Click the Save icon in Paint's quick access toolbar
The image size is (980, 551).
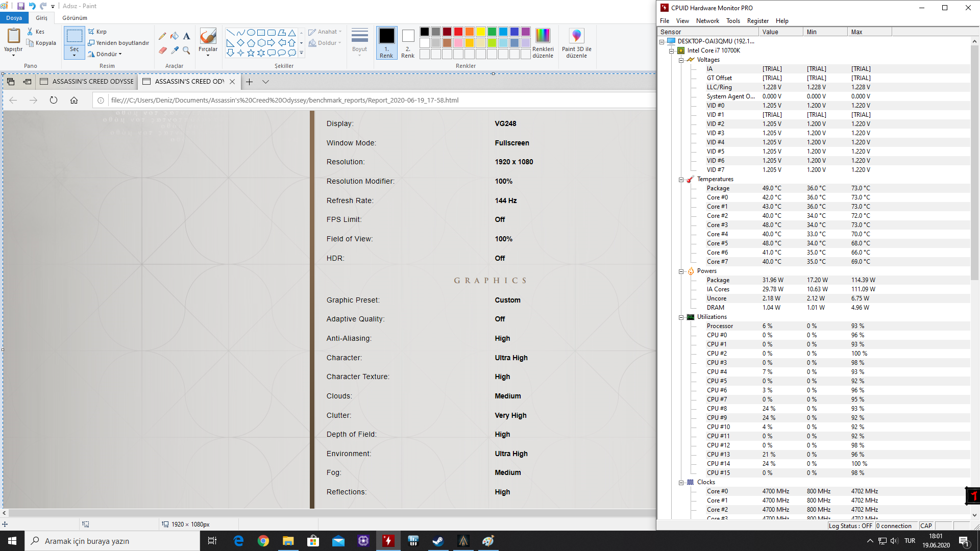[x=20, y=6]
